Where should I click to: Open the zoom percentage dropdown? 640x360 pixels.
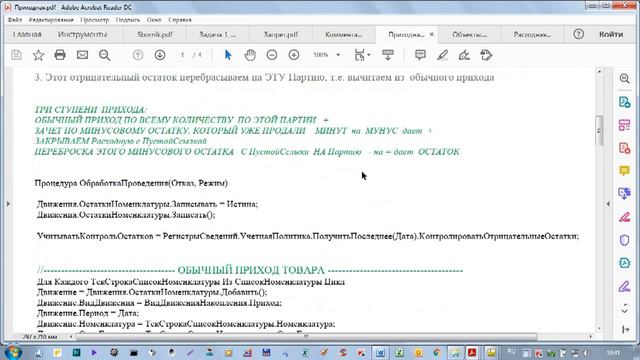coord(338,55)
